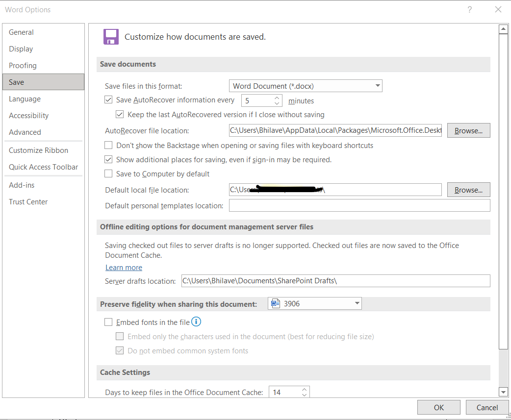Click the Learn more link

click(x=124, y=268)
